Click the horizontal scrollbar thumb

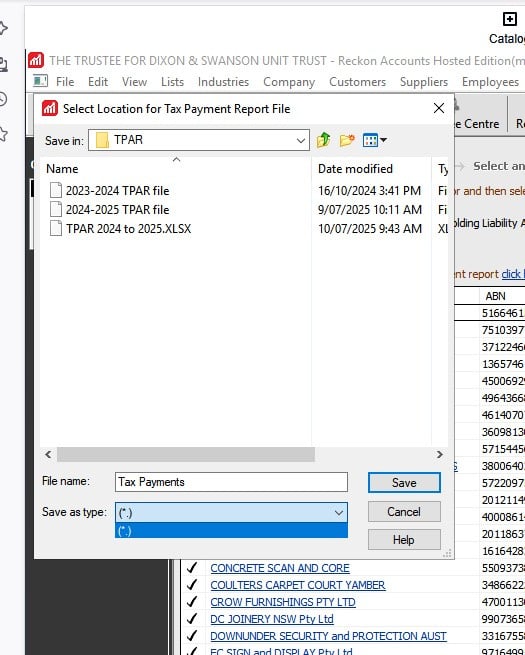(185, 454)
